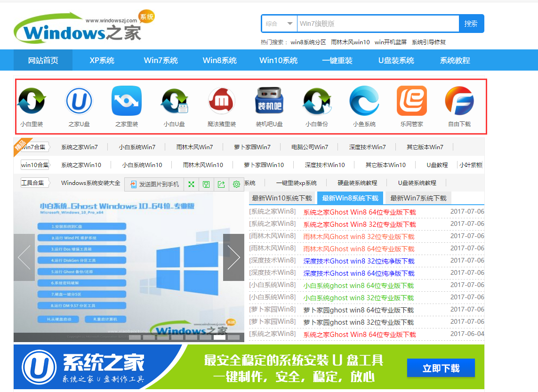Open the 综合 search category dropdown
The image size is (538, 392).
click(x=279, y=24)
